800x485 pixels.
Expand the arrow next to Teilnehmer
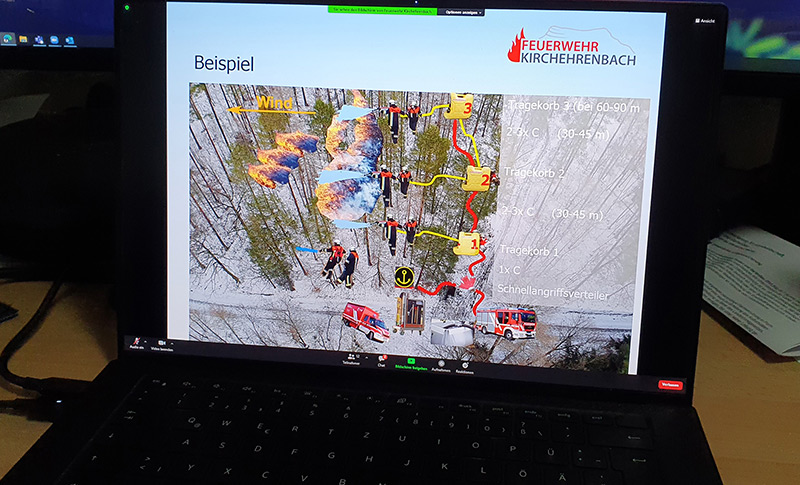pos(366,358)
